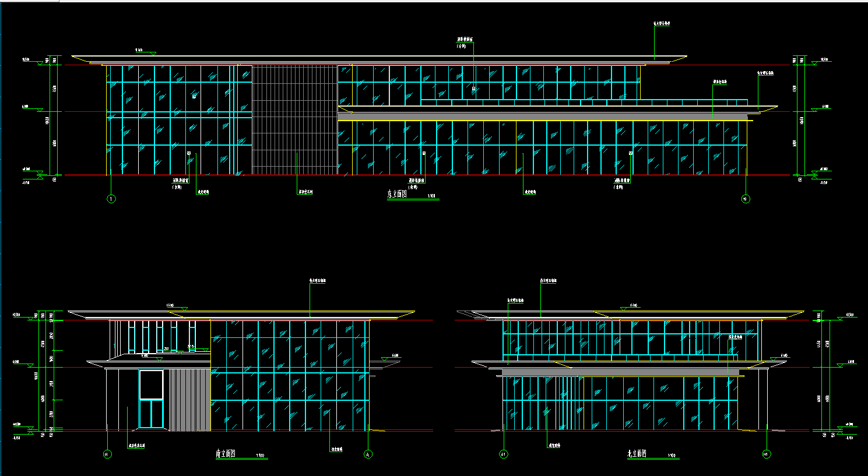Select the 北立面图 drawing title
This screenshot has height=476, width=868.
[x=637, y=453]
